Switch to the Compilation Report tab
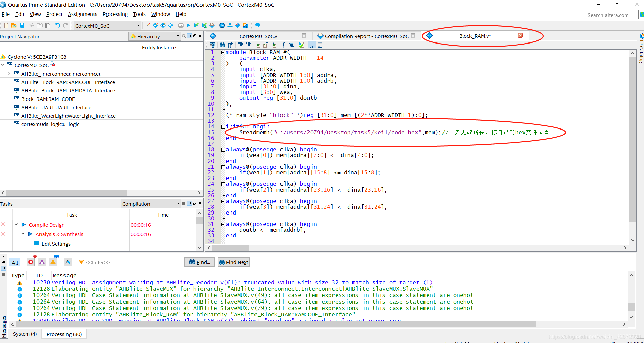The image size is (644, 343). click(367, 36)
